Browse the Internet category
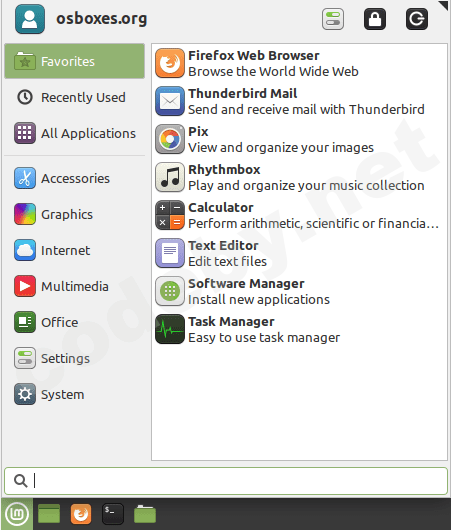Viewport: 451px width, 530px height. click(75, 250)
